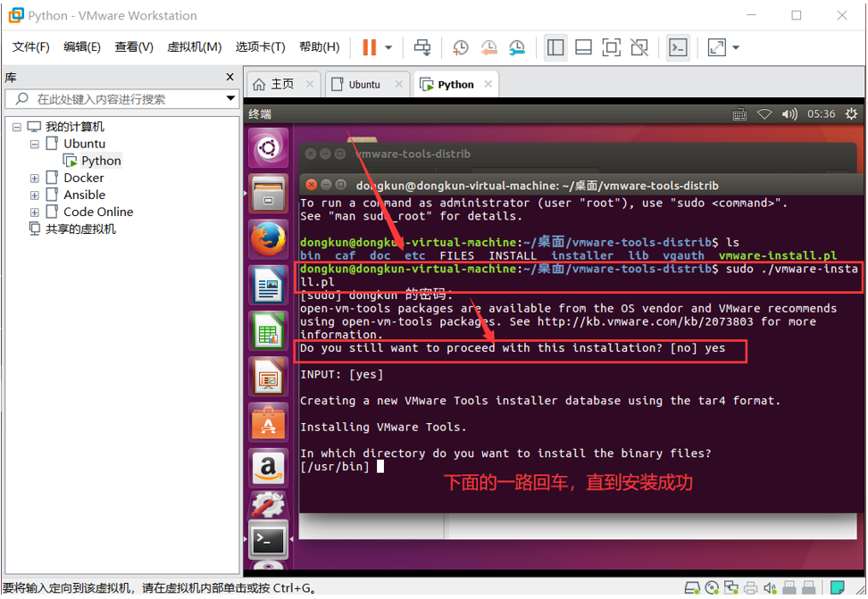Open LibreOffice Calc from the launcher
Image resolution: width=868 pixels, height=599 pixels.
click(269, 331)
